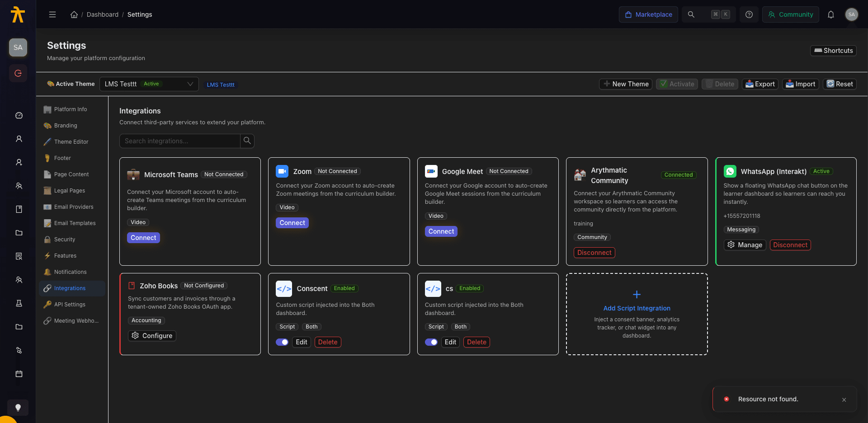868x423 pixels.
Task: Click plus icon to add script integration
Action: tap(637, 295)
